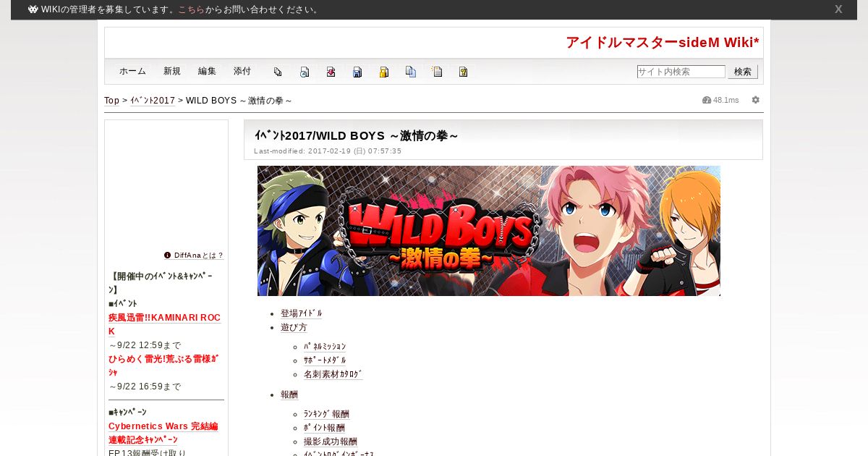This screenshot has width=868, height=456.
Task: Go to Top breadcrumb link
Action: pyautogui.click(x=112, y=101)
